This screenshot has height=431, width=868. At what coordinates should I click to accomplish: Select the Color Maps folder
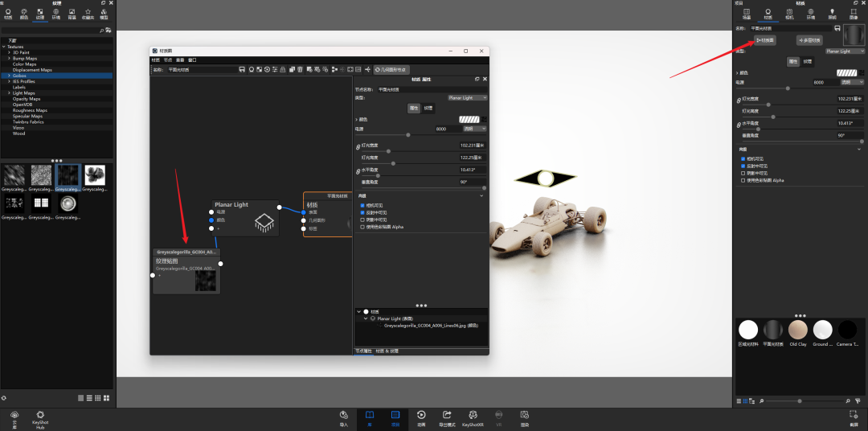click(x=24, y=64)
